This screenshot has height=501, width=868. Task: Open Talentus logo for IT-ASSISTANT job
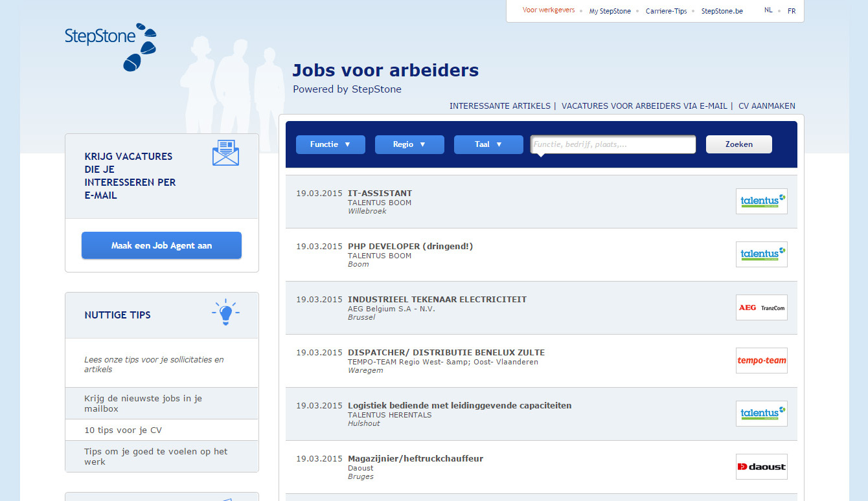762,201
